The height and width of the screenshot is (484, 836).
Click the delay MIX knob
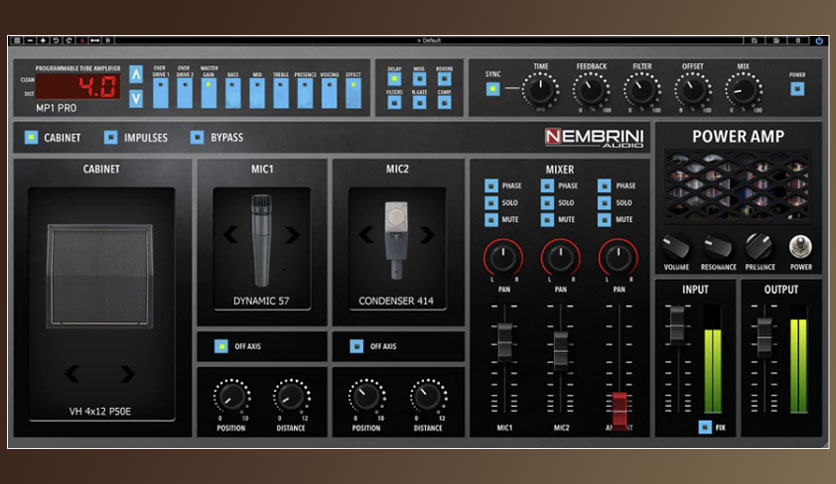[x=743, y=90]
